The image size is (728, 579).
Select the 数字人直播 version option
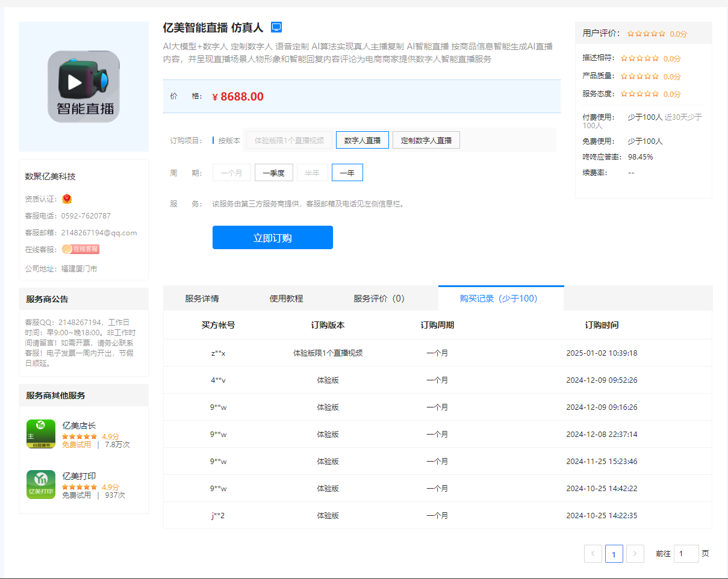coord(362,140)
